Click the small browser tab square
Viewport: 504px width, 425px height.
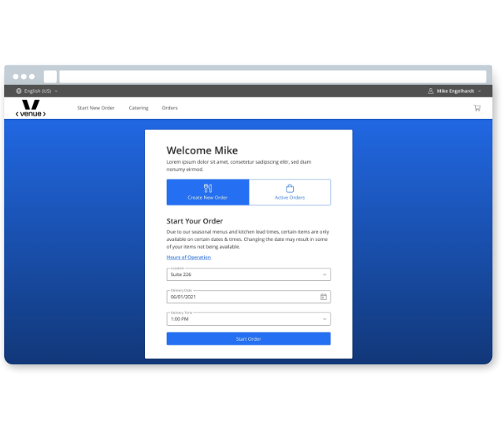pyautogui.click(x=50, y=76)
